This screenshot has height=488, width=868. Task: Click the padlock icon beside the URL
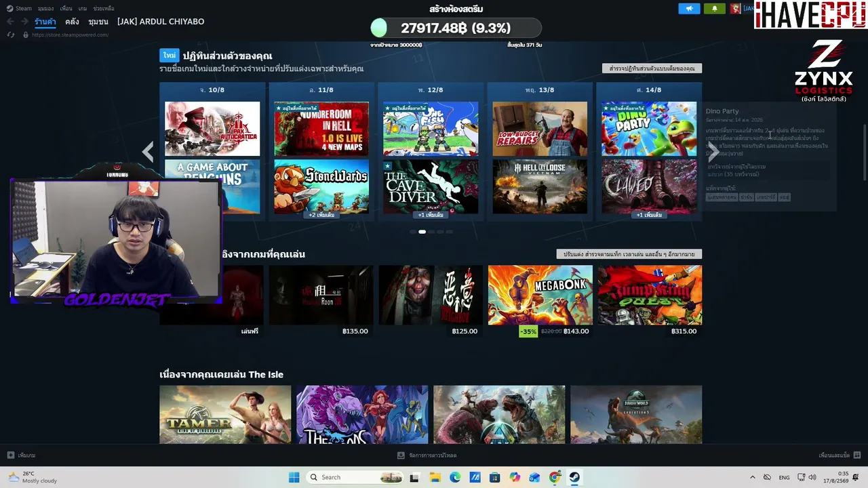click(26, 35)
